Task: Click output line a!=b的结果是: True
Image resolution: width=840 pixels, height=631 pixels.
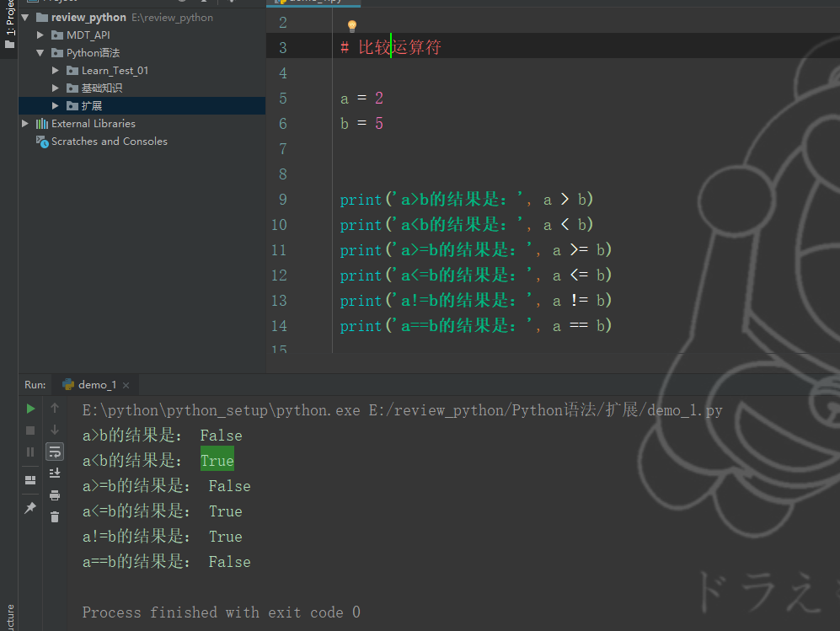Action: click(x=163, y=536)
